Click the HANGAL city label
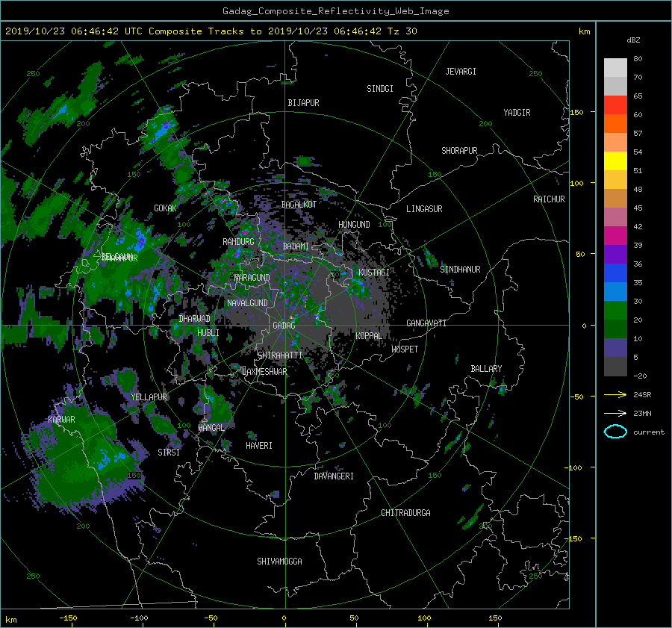Viewport: 672px width, 628px height. tap(211, 428)
